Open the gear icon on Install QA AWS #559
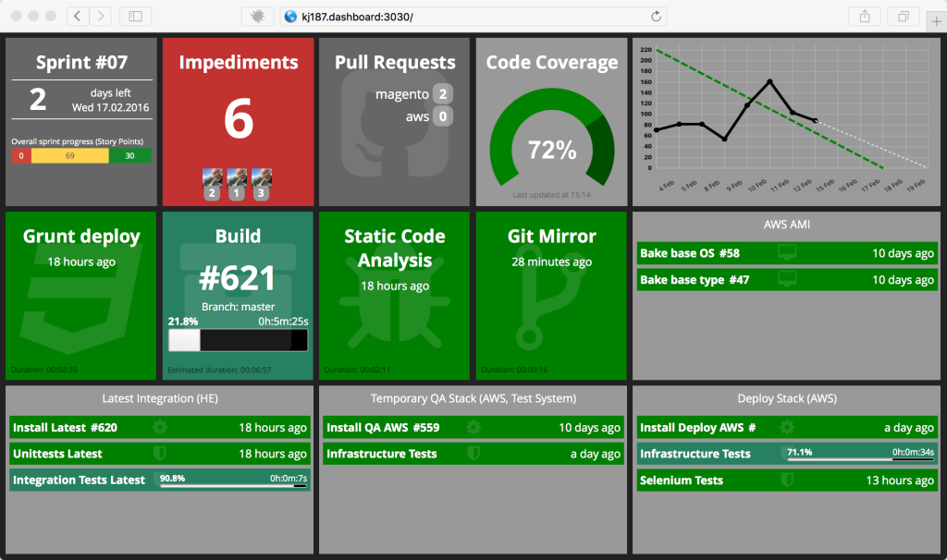This screenshot has height=560, width=947. point(473,428)
